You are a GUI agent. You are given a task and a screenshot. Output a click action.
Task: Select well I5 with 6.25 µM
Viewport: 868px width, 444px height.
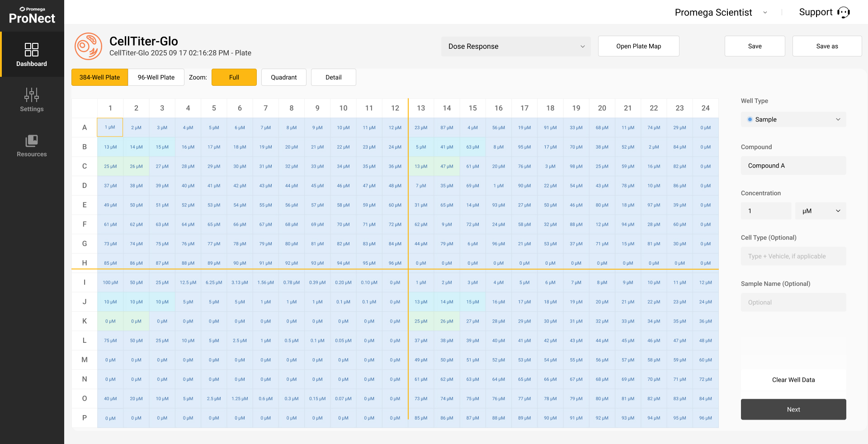(x=214, y=283)
